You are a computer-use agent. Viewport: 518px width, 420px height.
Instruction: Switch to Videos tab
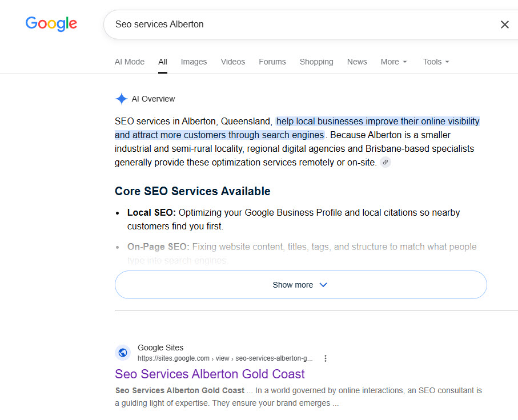pyautogui.click(x=233, y=62)
